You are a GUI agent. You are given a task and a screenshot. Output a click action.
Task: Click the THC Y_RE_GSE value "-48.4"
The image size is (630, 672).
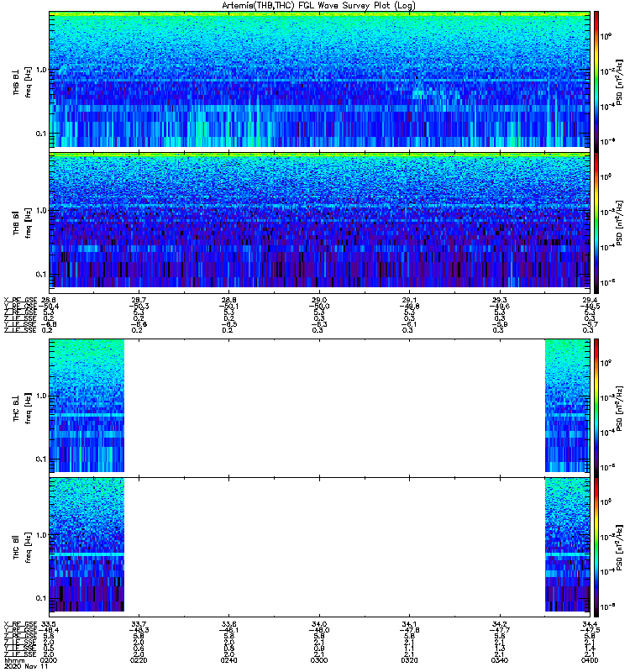tap(49, 630)
